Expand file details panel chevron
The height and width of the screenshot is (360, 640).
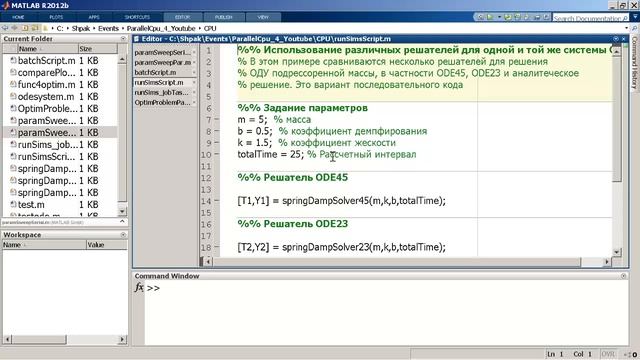(x=122, y=221)
